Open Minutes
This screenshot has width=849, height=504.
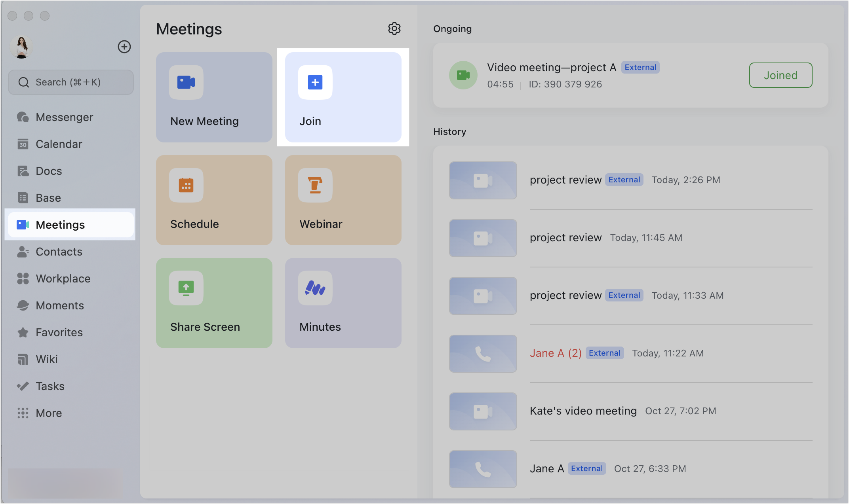pyautogui.click(x=343, y=303)
